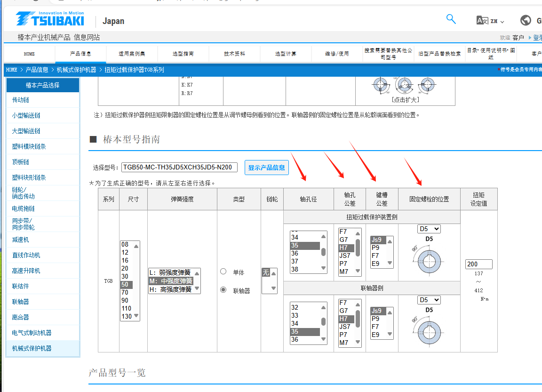Open 联轴器 in the sidebar
Image resolution: width=542 pixels, height=392 pixels.
[43, 302]
